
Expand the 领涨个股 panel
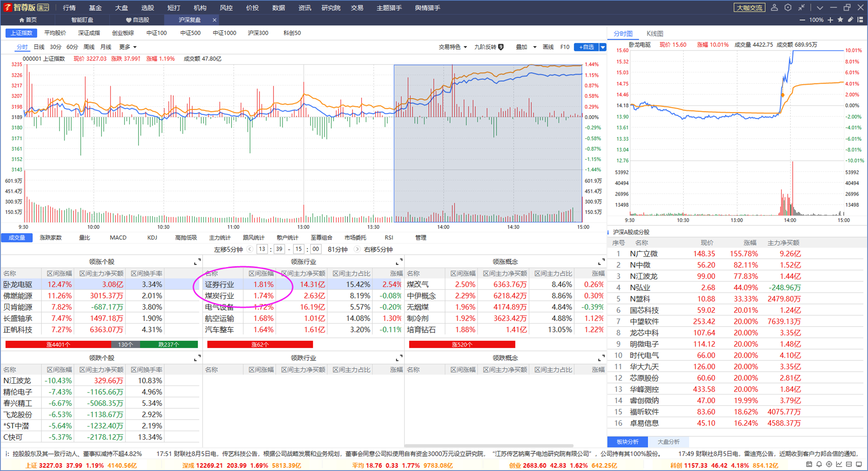tap(197, 262)
